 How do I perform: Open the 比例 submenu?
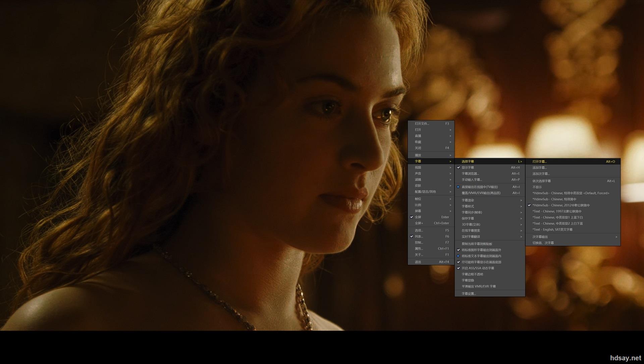click(x=431, y=205)
